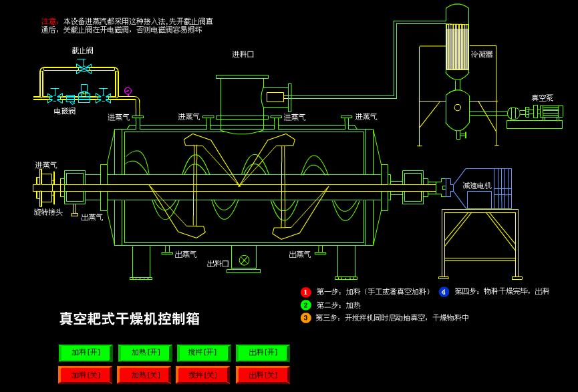Start the mixer with 搅拌[开]
The image size is (578, 392).
204,353
